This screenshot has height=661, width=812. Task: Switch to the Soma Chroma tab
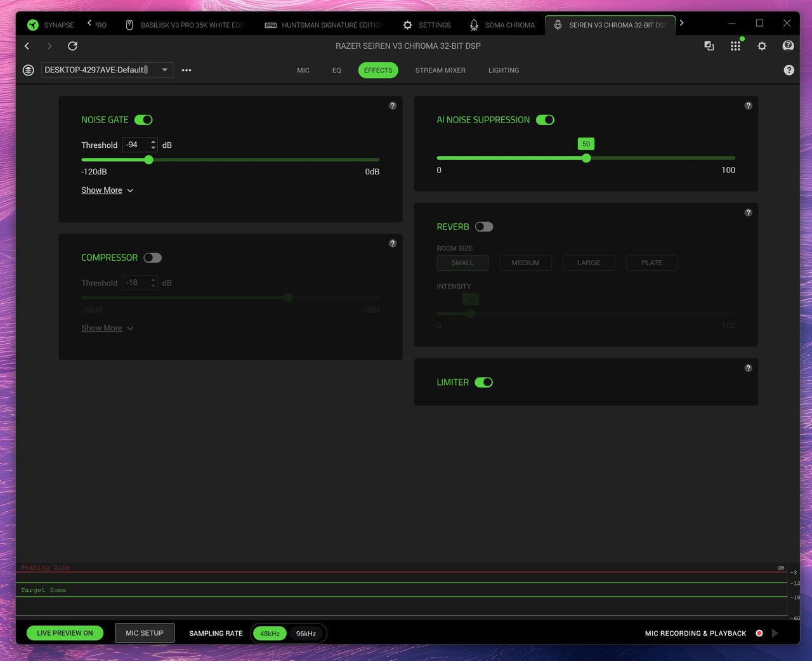[502, 25]
